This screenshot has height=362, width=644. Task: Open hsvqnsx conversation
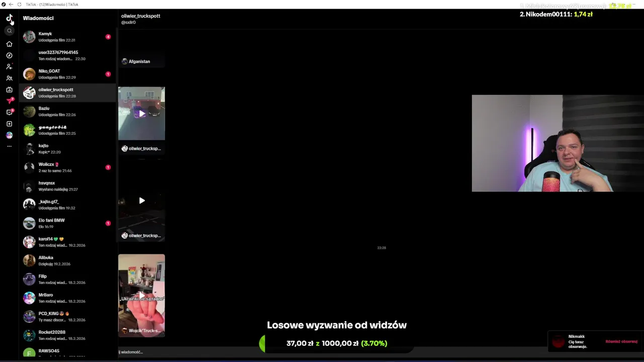pos(67,186)
